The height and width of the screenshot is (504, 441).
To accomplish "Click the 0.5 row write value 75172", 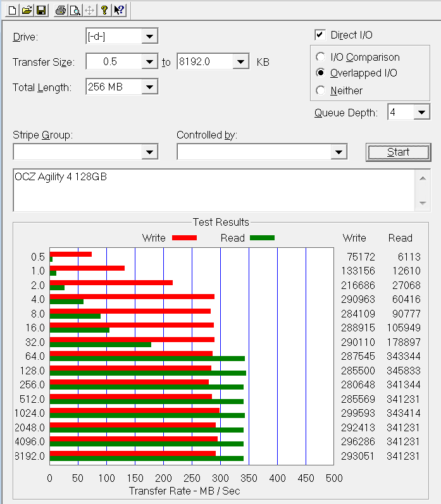I will coord(361,257).
